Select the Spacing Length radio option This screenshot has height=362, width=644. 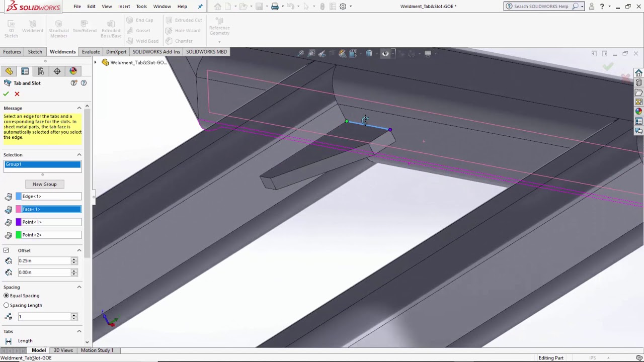click(6, 305)
